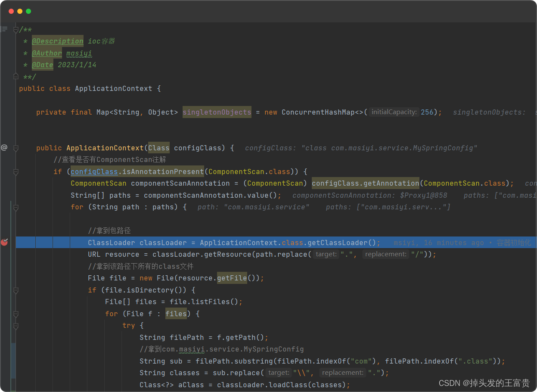Click the initialCapacity inlay hint
537x392 pixels.
pyautogui.click(x=394, y=112)
